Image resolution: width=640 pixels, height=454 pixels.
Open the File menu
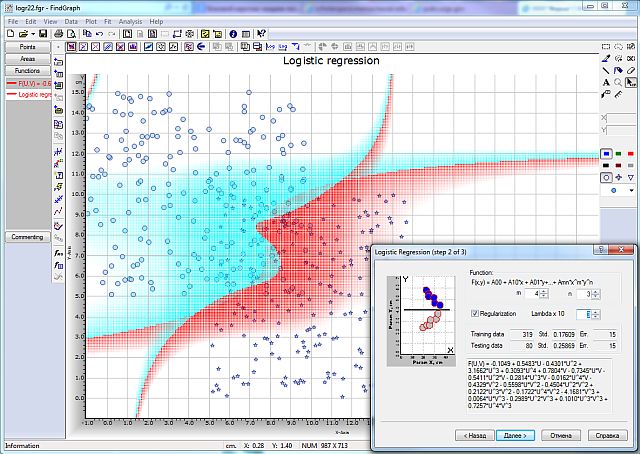coord(13,21)
